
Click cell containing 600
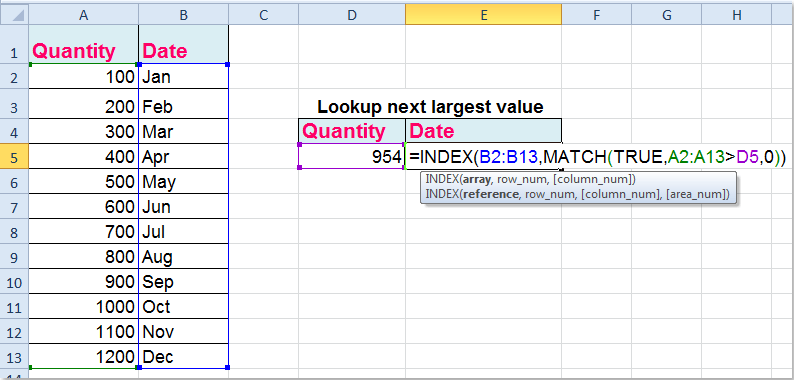tap(84, 207)
